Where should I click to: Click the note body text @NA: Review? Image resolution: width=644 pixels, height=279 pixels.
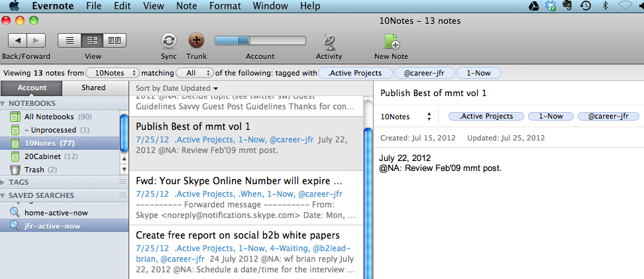pos(441,168)
